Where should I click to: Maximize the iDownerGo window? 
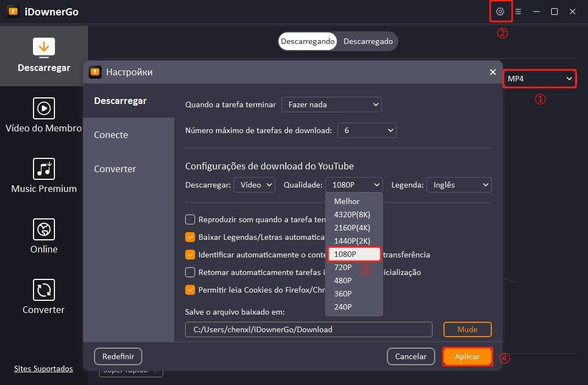pyautogui.click(x=554, y=12)
